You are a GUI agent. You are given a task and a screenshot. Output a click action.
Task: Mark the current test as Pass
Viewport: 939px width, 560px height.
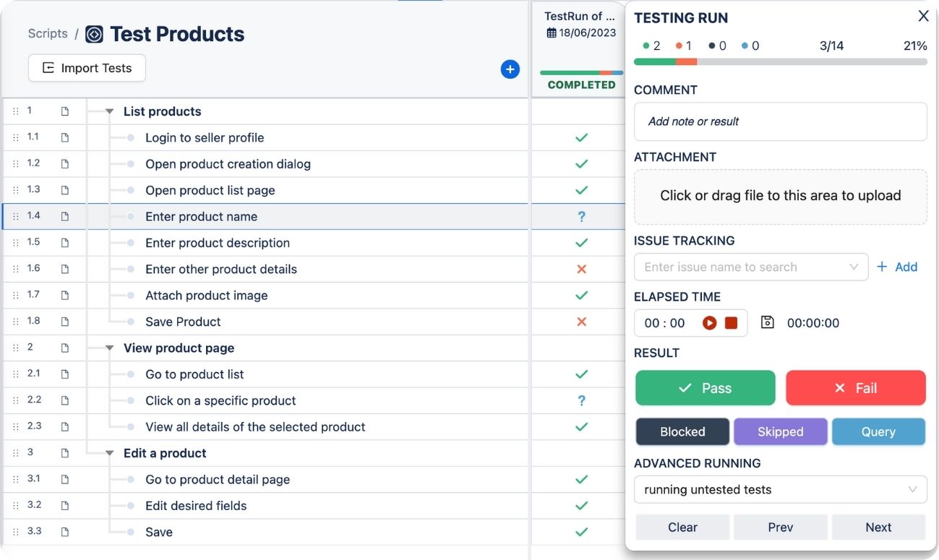pyautogui.click(x=705, y=388)
